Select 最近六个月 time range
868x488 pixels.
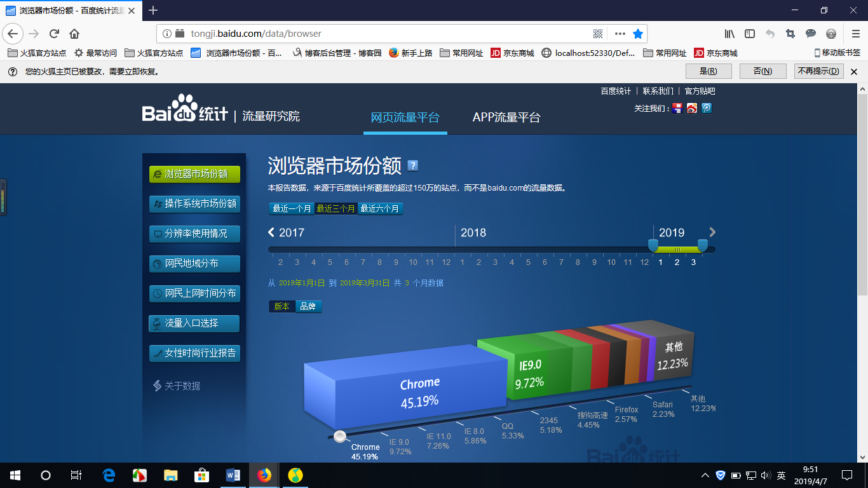click(x=380, y=208)
